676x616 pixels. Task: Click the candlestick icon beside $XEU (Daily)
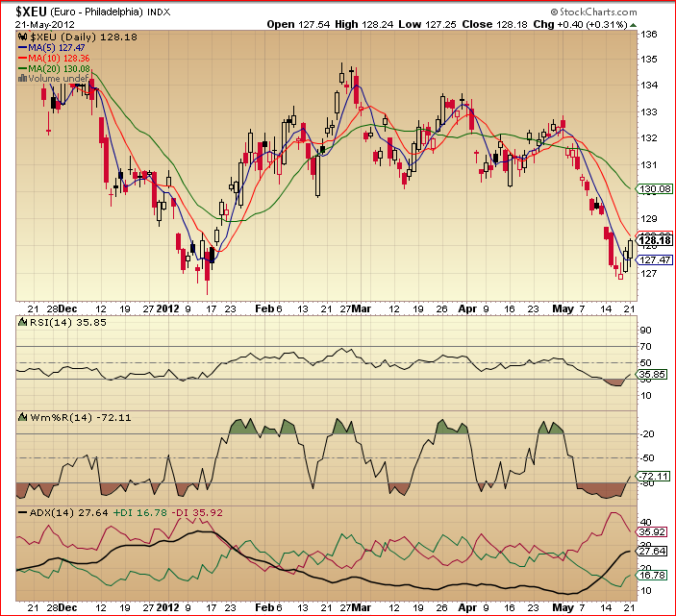23,37
